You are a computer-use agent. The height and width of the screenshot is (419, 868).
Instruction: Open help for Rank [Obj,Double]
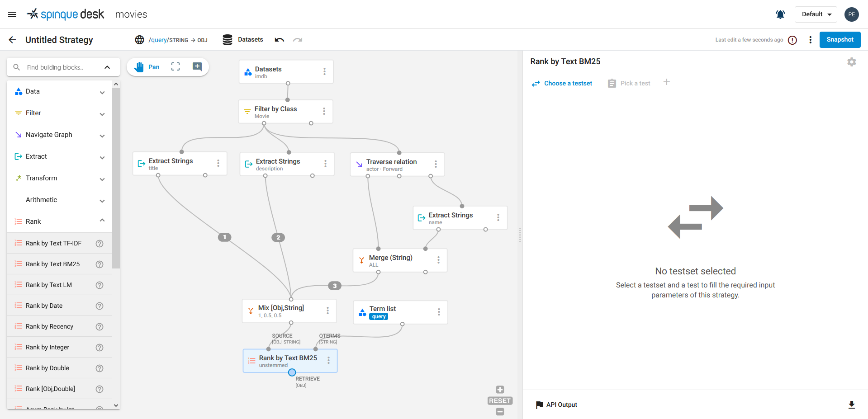[100, 389]
